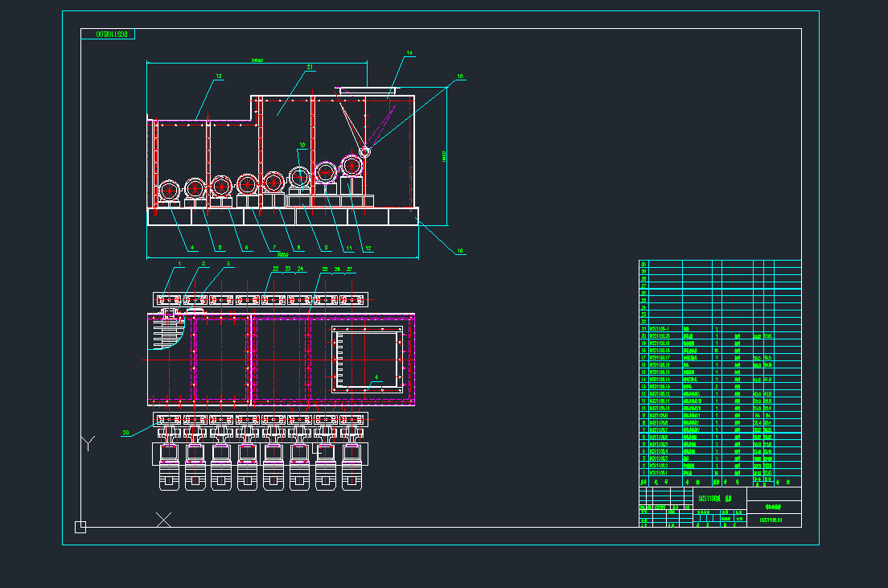Screen dimensions: 888x588
Task: Click callout number 20 left of the plan view
Action: [x=125, y=433]
